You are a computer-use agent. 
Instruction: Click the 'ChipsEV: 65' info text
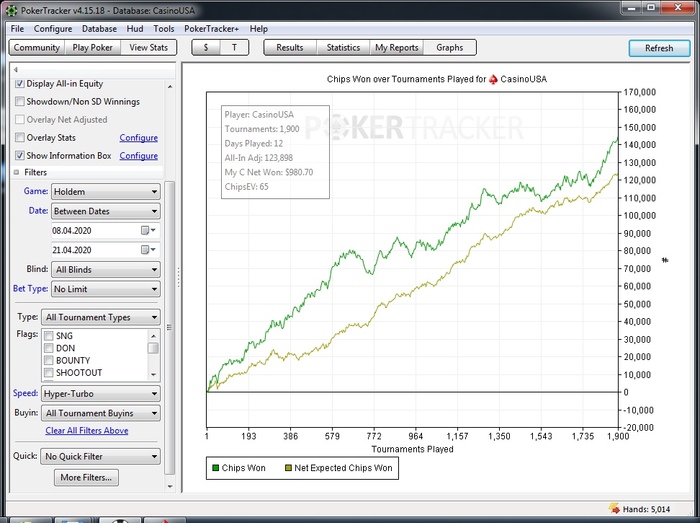point(246,187)
